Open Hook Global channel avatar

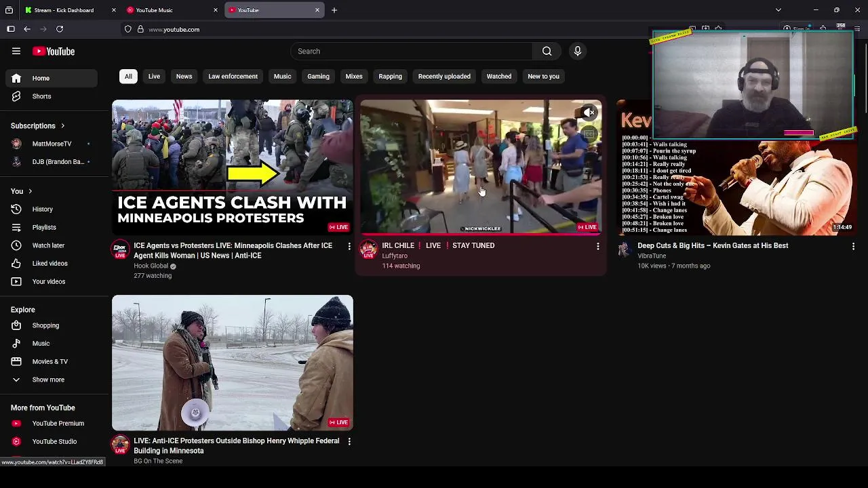coord(120,249)
